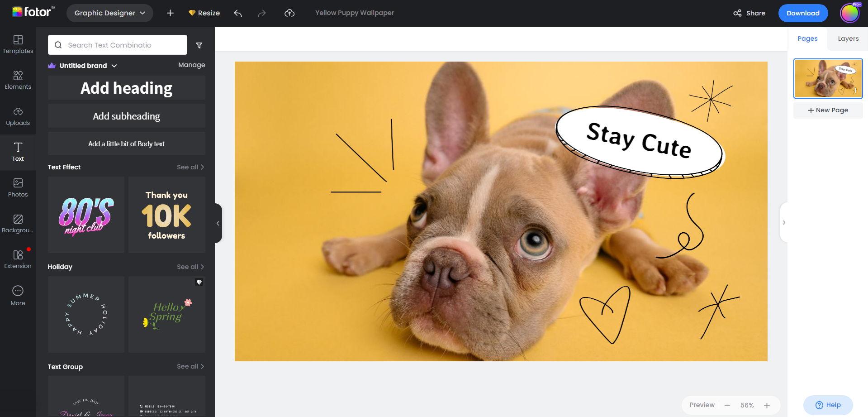The width and height of the screenshot is (868, 417).
Task: Open the Extension sidebar panel
Action: coord(18,259)
